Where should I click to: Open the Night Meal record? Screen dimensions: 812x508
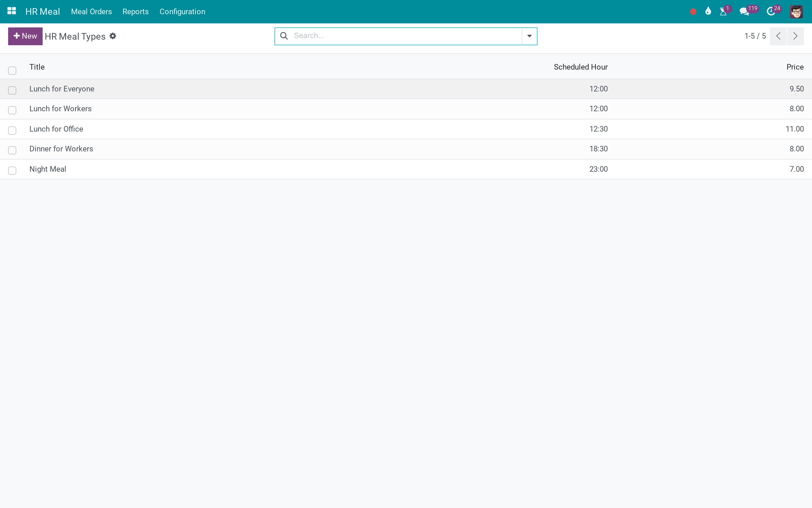click(48, 169)
